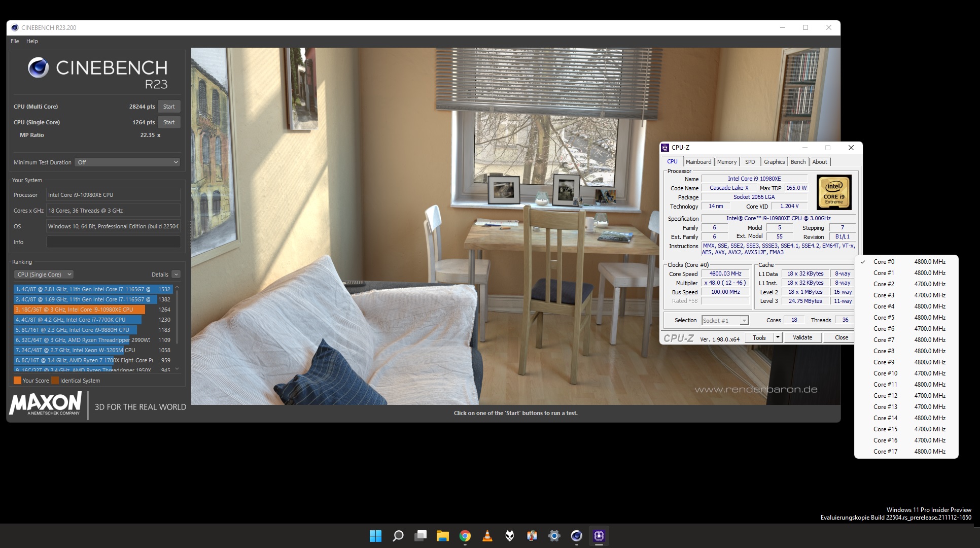Screen dimensions: 980x548
Task: Open the Help menu in Cinebench
Action: click(32, 41)
